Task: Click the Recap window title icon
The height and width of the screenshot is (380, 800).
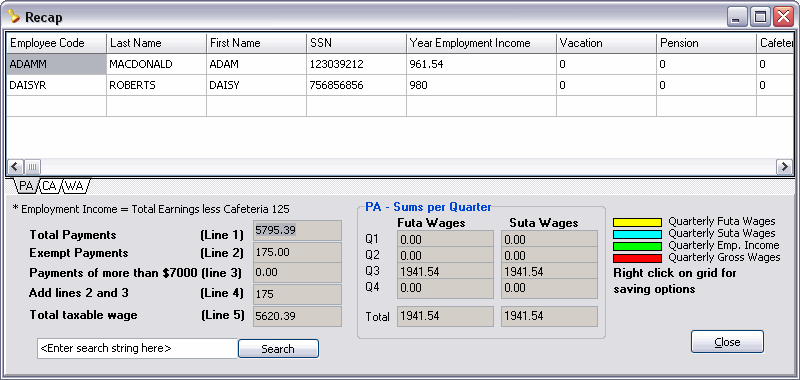Action: pyautogui.click(x=14, y=17)
